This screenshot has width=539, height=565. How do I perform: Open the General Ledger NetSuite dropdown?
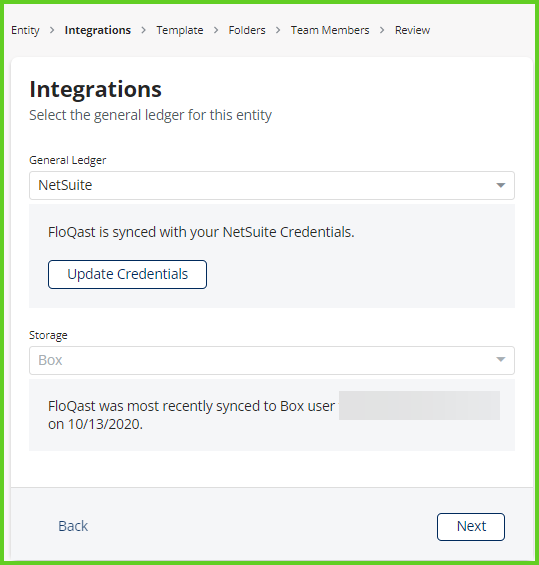(272, 185)
